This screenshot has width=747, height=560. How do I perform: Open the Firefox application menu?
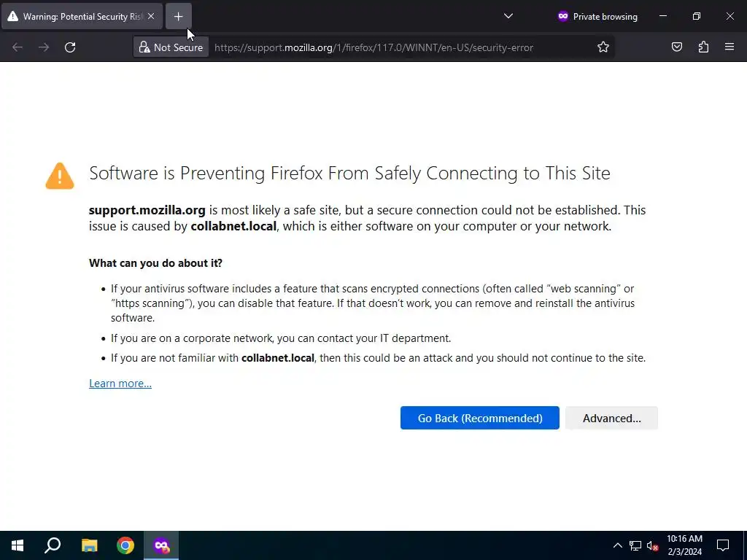(x=729, y=47)
